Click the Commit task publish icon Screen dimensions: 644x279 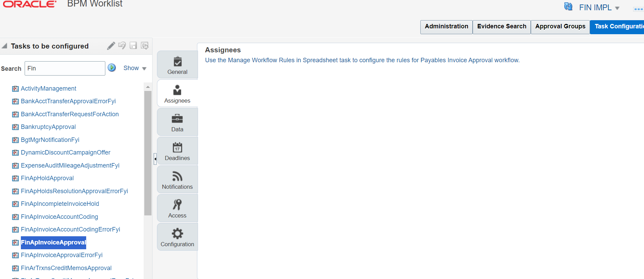click(x=145, y=45)
